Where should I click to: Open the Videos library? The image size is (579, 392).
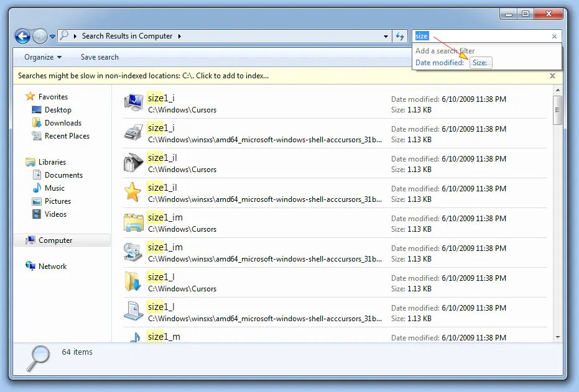pos(56,214)
